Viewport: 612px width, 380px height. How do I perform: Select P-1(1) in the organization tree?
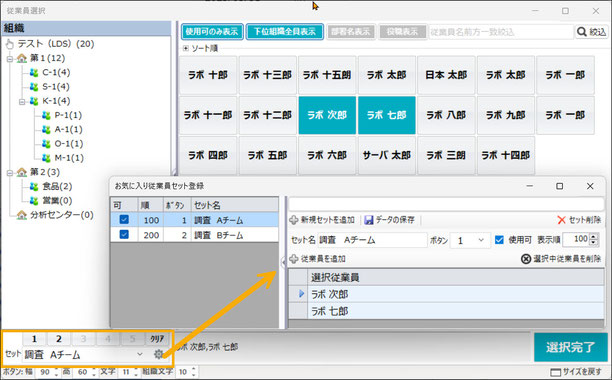point(68,115)
